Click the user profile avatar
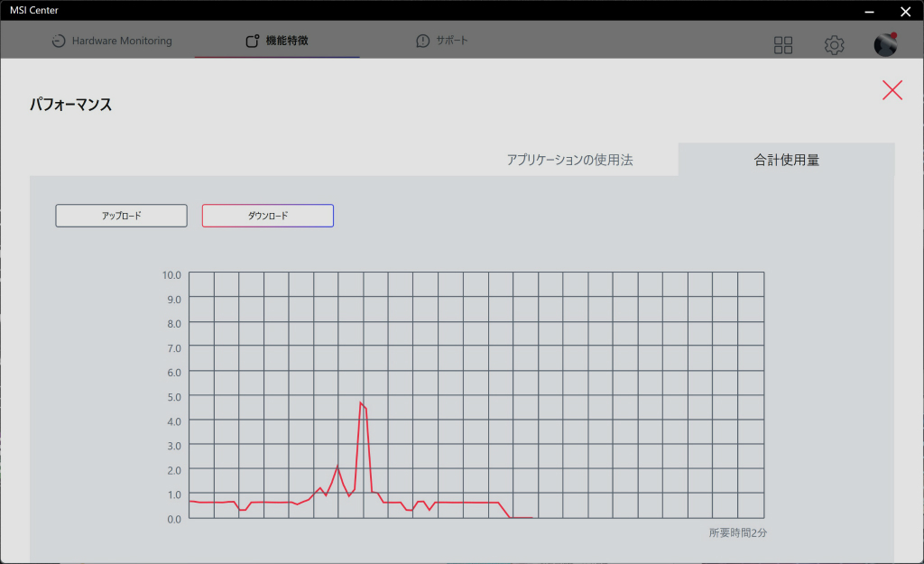 point(885,45)
